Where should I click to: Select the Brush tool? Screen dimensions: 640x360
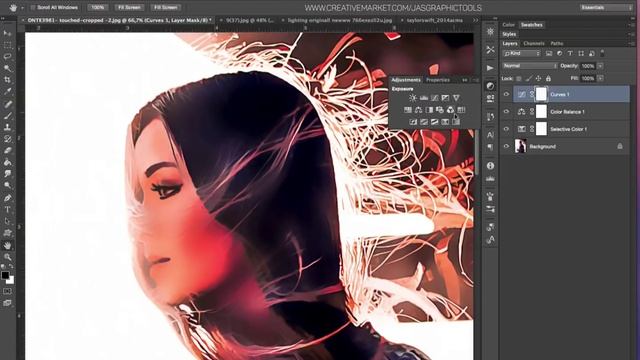coord(7,116)
